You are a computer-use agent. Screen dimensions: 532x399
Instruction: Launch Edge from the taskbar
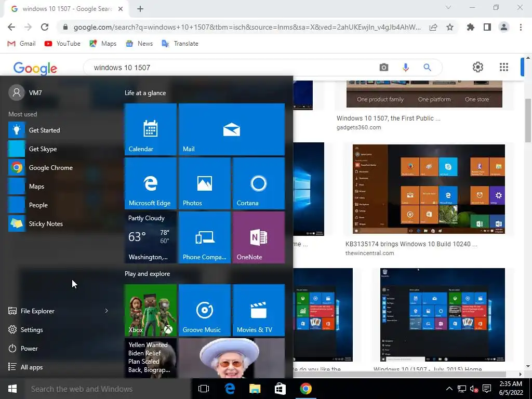(x=230, y=389)
